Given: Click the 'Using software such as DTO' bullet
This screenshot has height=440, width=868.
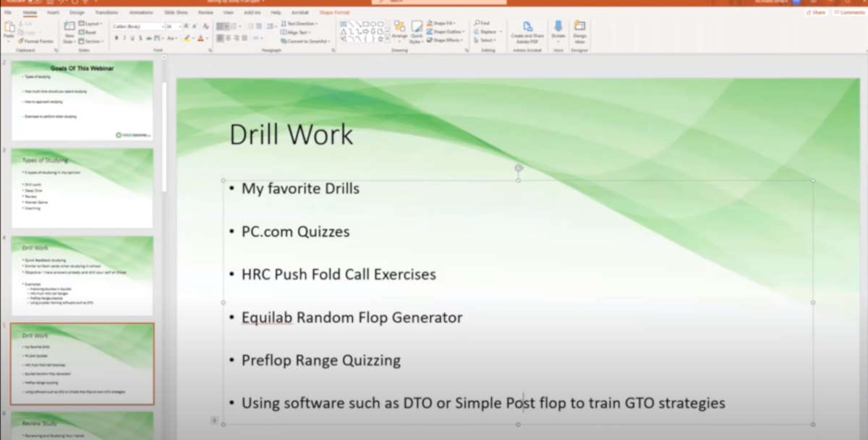Looking at the screenshot, I should [483, 403].
